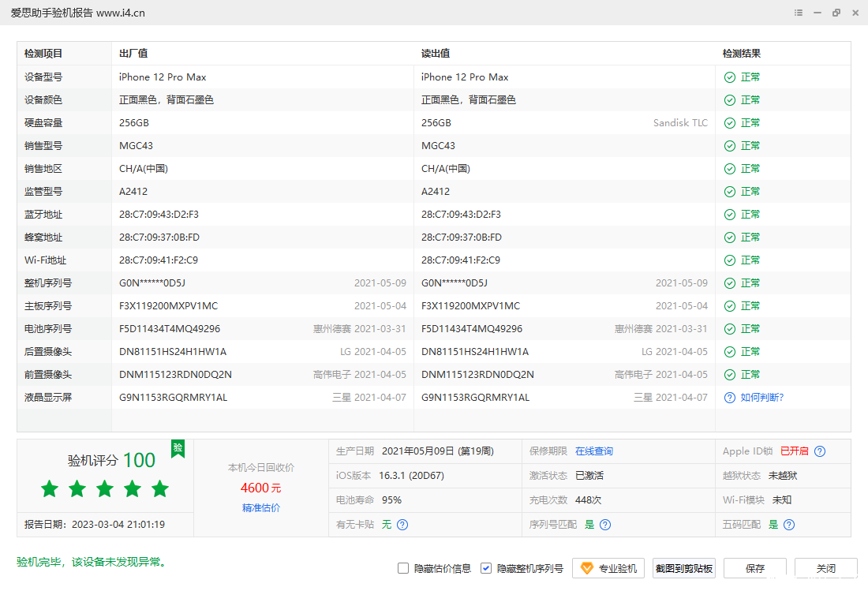Click the iOS version 16.3.1 (20D67)
This screenshot has height=591, width=868.
[x=411, y=476]
